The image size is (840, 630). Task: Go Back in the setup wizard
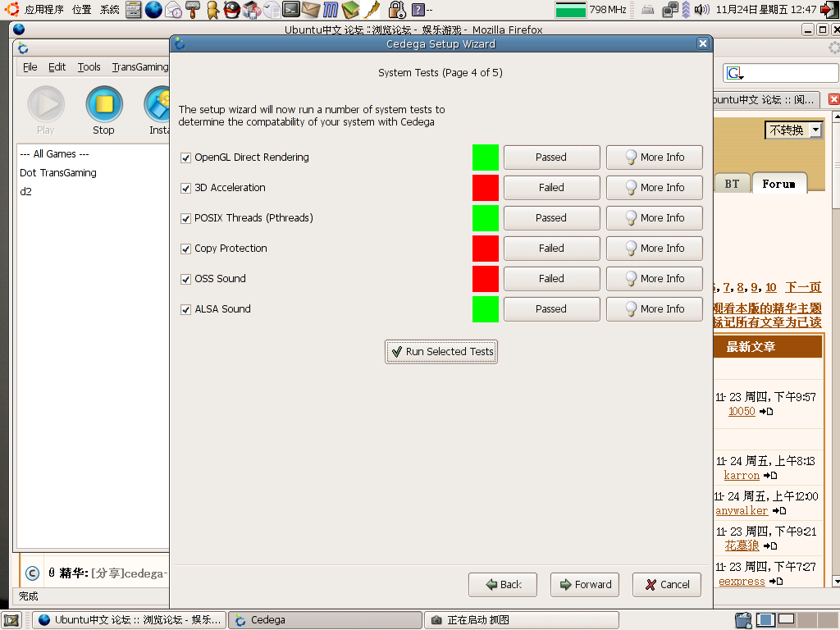(x=503, y=584)
